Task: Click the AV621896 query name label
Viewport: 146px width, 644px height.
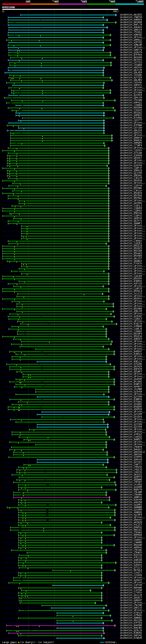Action: [8, 8]
